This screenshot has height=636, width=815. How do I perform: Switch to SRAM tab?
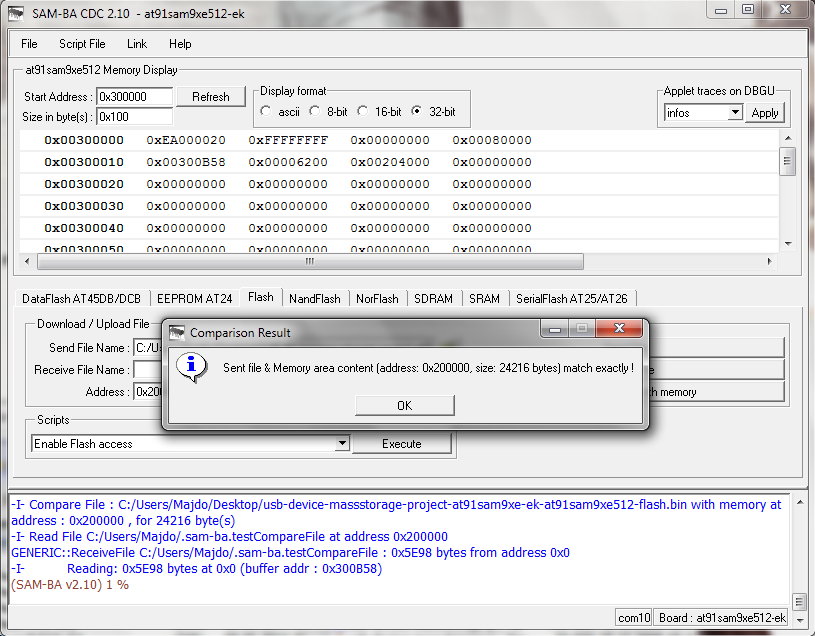[x=484, y=299]
